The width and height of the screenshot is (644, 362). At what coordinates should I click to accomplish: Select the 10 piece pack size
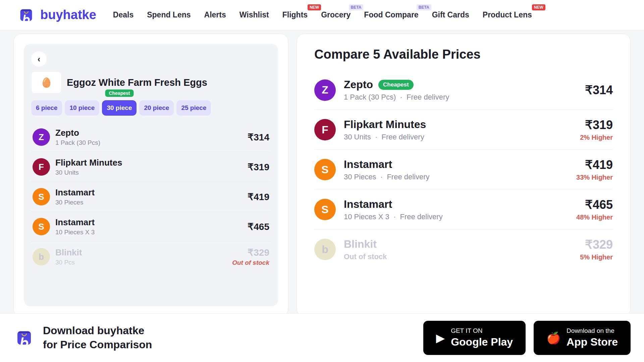pos(82,108)
